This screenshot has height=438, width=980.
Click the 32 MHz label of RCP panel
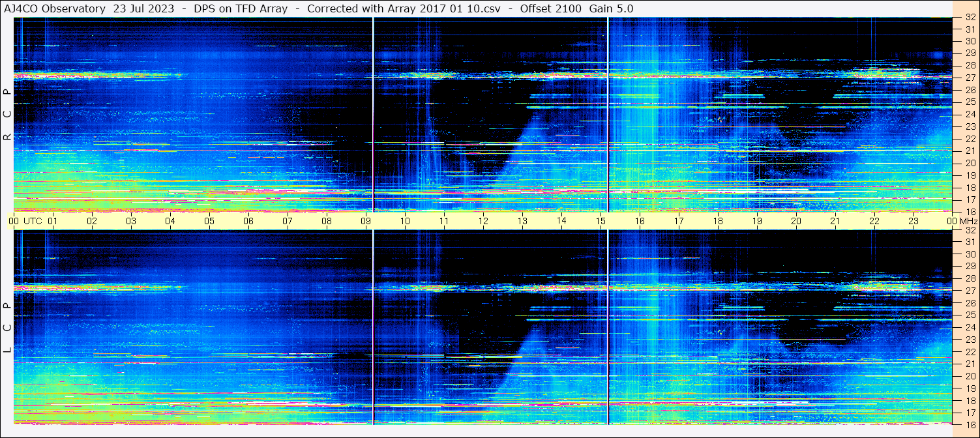pyautogui.click(x=970, y=18)
